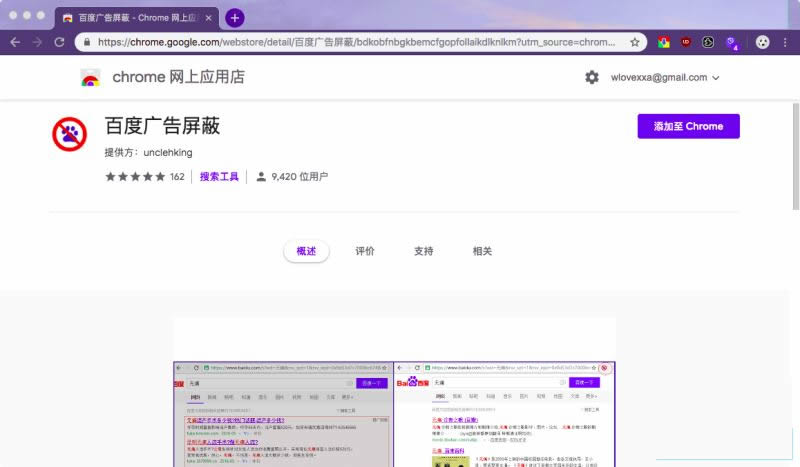Click the Chrome Web Store logo
Image resolution: width=800 pixels, height=467 pixels.
click(x=90, y=78)
